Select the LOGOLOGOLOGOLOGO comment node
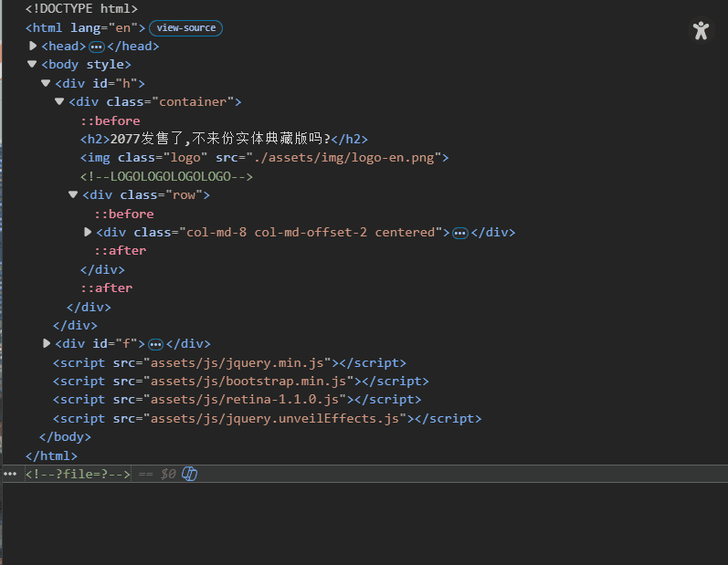Viewport: 728px width, 565px height. coord(166,176)
